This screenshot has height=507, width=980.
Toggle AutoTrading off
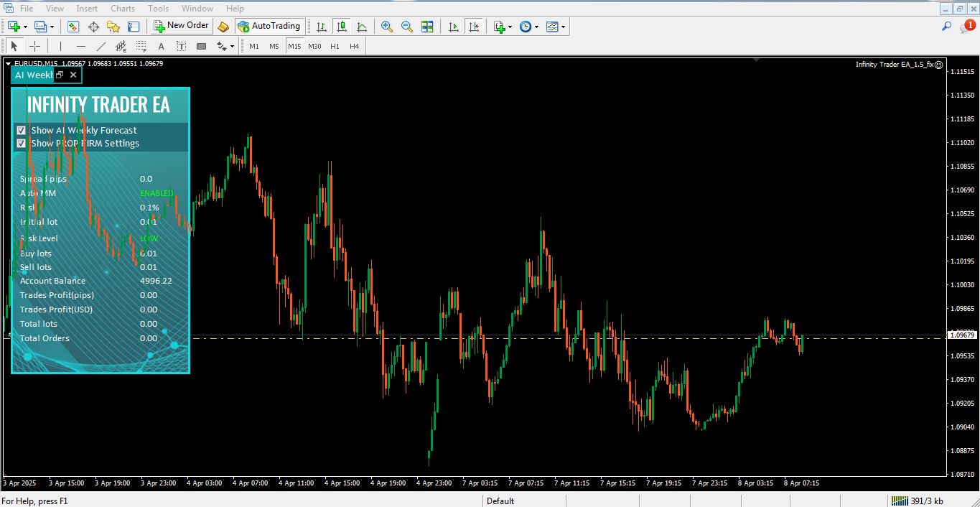point(270,26)
